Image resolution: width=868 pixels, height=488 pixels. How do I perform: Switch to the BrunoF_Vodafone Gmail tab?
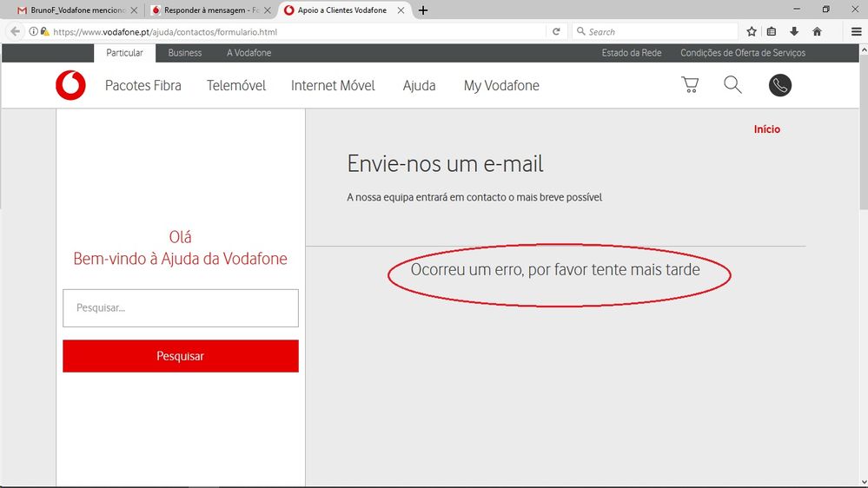click(x=74, y=10)
